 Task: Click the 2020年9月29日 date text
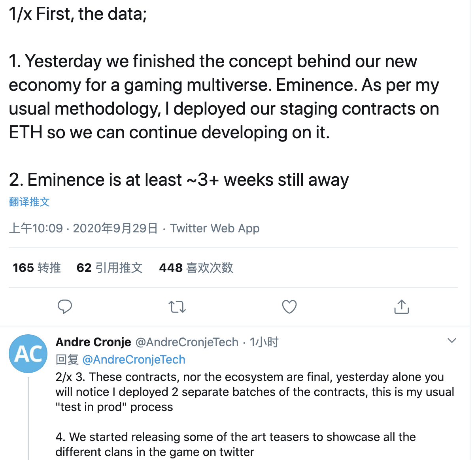point(115,228)
